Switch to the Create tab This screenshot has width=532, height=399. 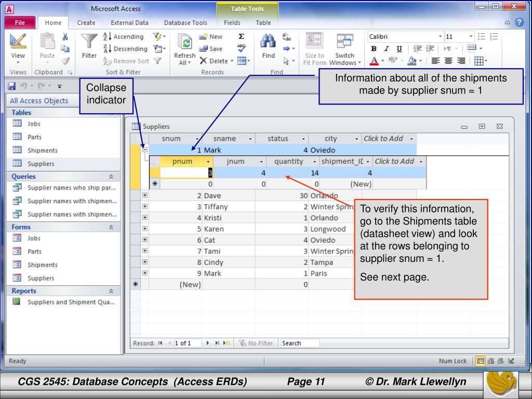coord(86,23)
